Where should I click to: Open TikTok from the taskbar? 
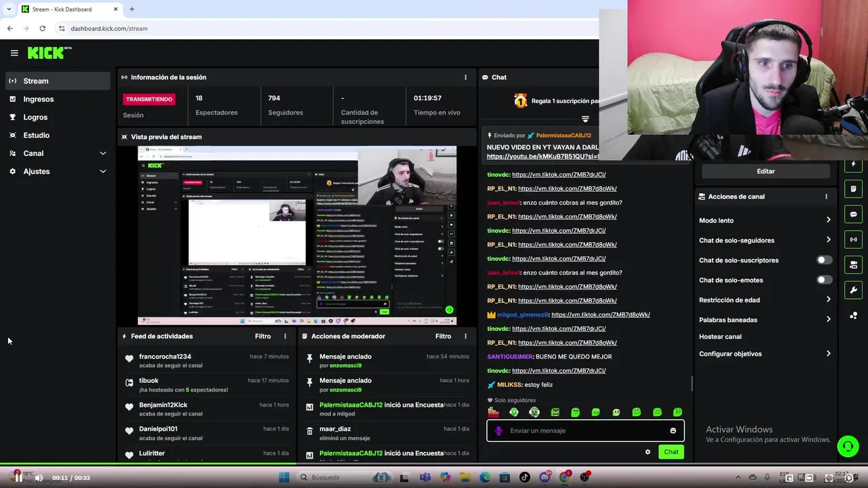click(524, 477)
